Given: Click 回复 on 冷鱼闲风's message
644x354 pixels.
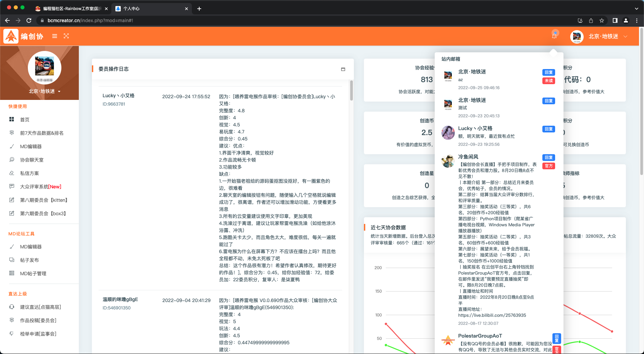Looking at the screenshot, I should click(549, 158).
